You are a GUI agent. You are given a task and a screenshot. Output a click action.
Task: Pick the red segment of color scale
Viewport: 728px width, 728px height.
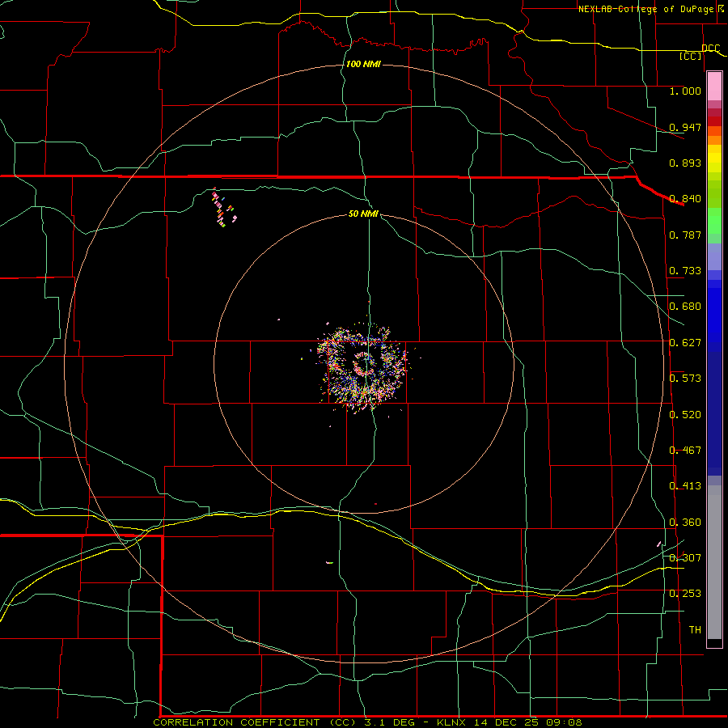[714, 121]
